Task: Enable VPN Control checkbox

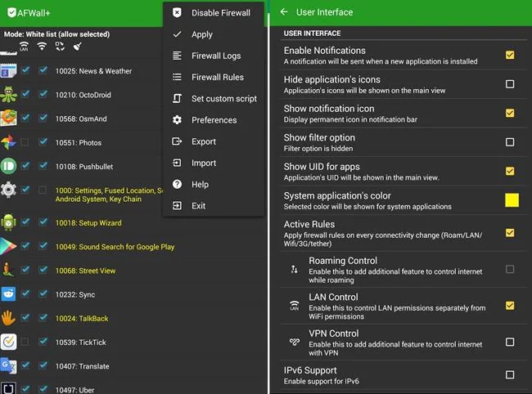Action: pos(510,342)
